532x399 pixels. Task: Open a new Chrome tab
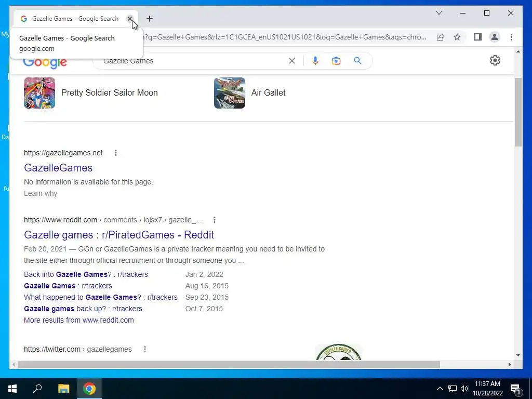(x=150, y=19)
